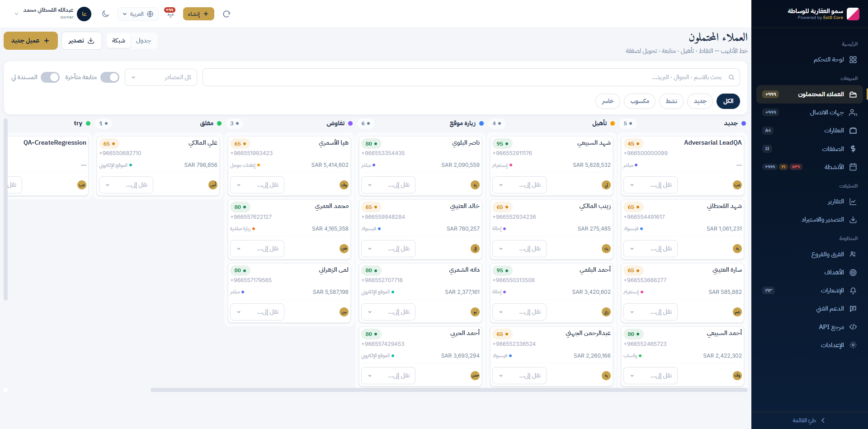Select the مكسوب filter tab
The height and width of the screenshot is (429, 868).
[x=640, y=101]
